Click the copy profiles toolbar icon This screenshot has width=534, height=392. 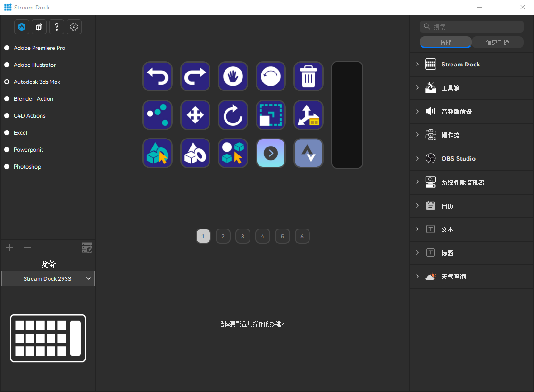pos(39,27)
